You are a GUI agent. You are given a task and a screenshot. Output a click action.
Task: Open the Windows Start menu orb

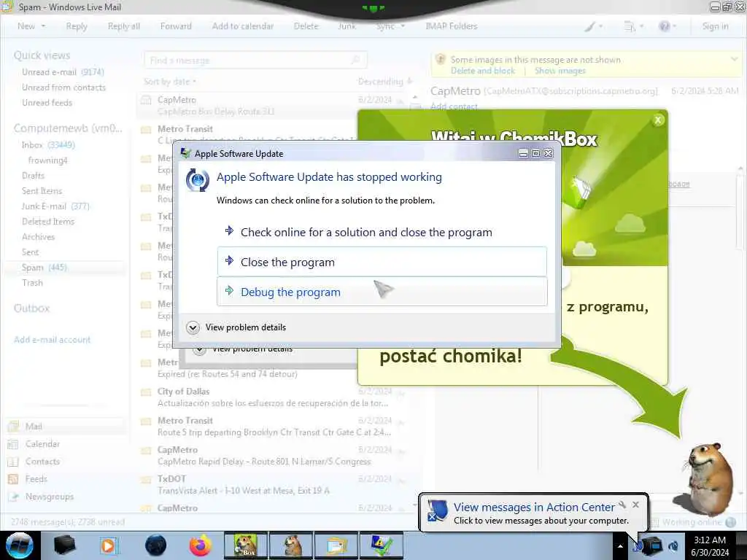20,545
